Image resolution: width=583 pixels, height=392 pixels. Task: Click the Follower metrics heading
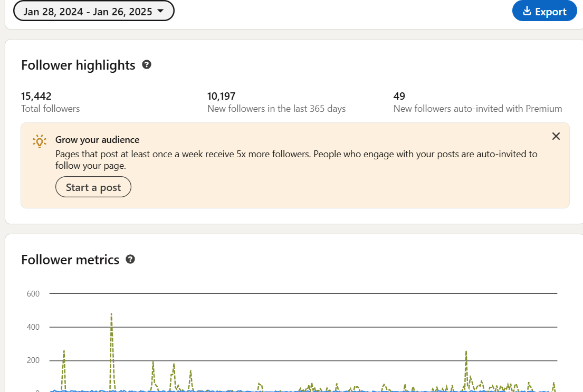coord(70,260)
